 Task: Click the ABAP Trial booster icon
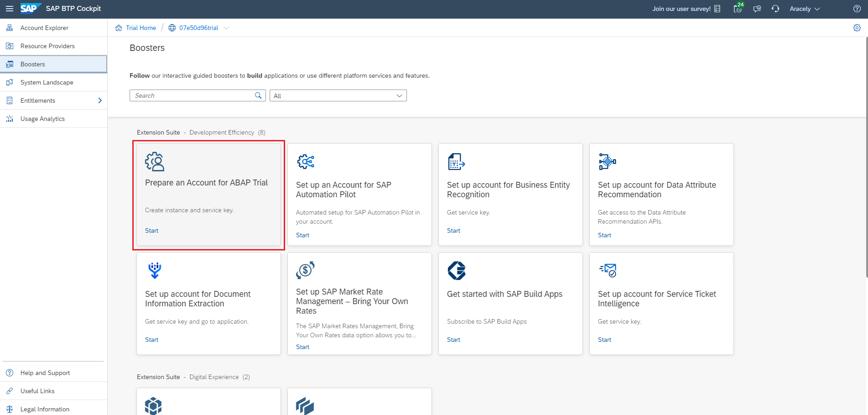tap(155, 161)
